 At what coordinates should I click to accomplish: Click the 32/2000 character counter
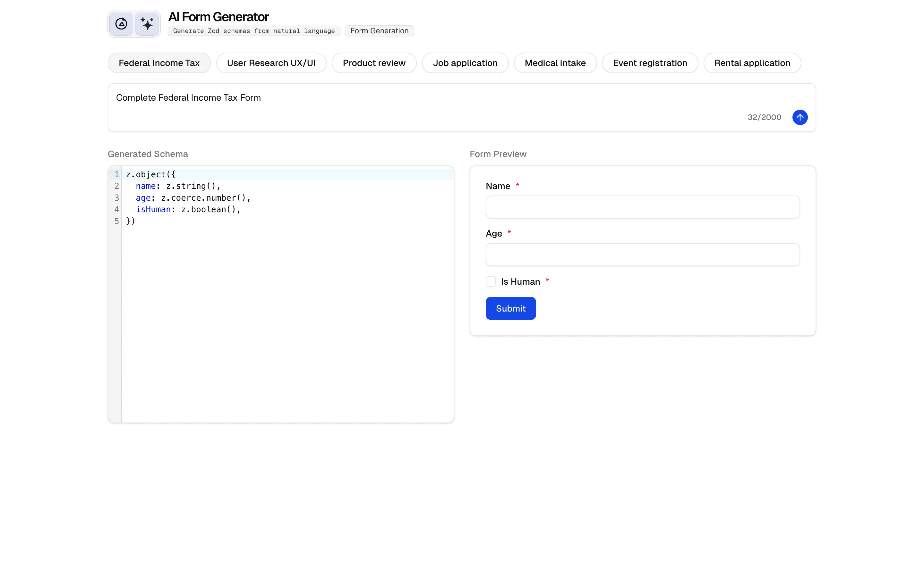(764, 117)
